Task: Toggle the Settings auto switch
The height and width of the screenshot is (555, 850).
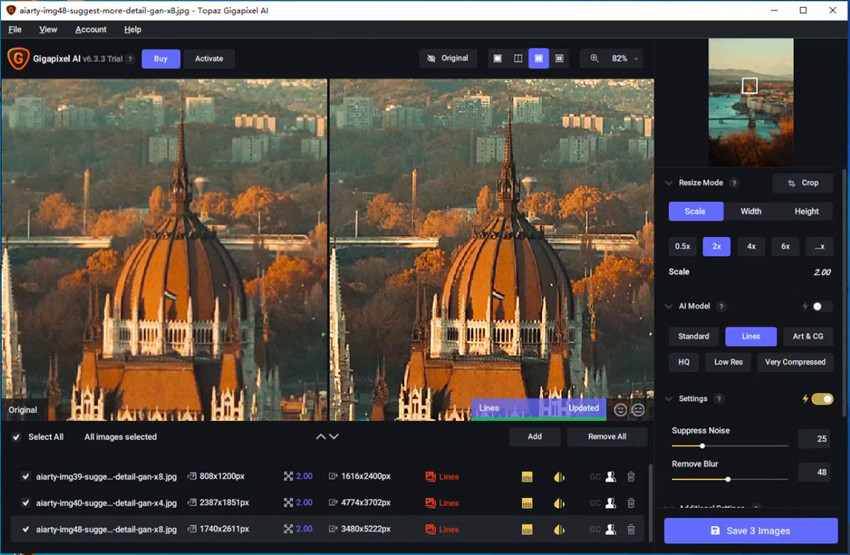Action: (x=822, y=399)
